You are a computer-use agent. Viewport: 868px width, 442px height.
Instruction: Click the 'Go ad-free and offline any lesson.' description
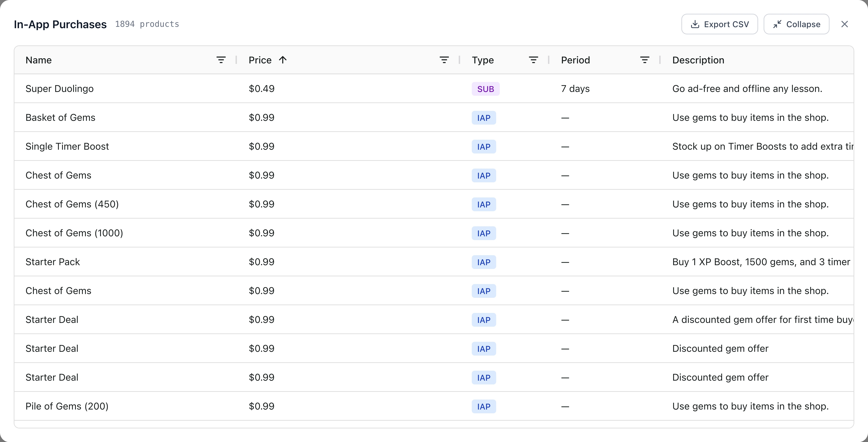tap(747, 89)
